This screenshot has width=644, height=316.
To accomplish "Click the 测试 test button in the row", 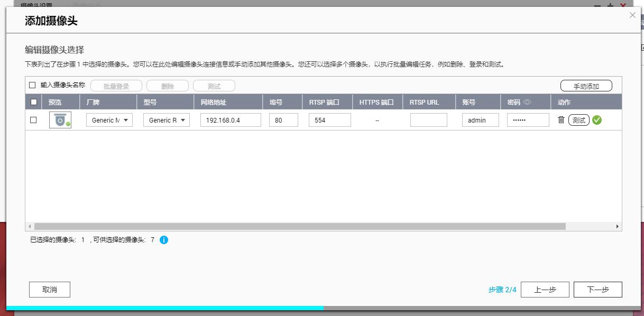I will (x=579, y=120).
